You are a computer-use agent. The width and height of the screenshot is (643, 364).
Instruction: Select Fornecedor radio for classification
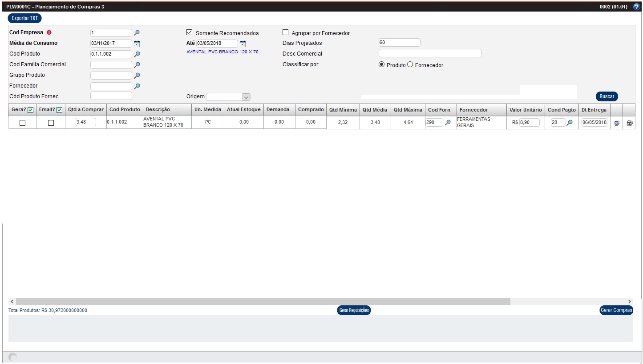click(x=410, y=65)
